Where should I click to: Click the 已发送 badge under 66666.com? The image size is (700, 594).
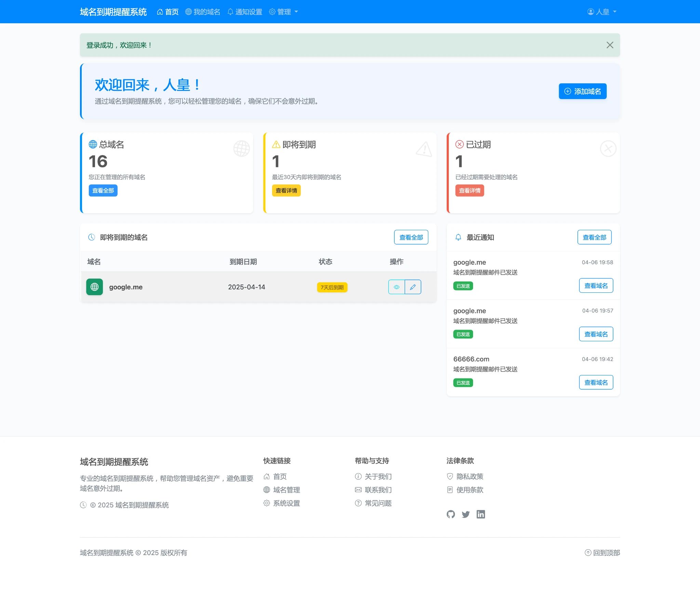coord(463,383)
